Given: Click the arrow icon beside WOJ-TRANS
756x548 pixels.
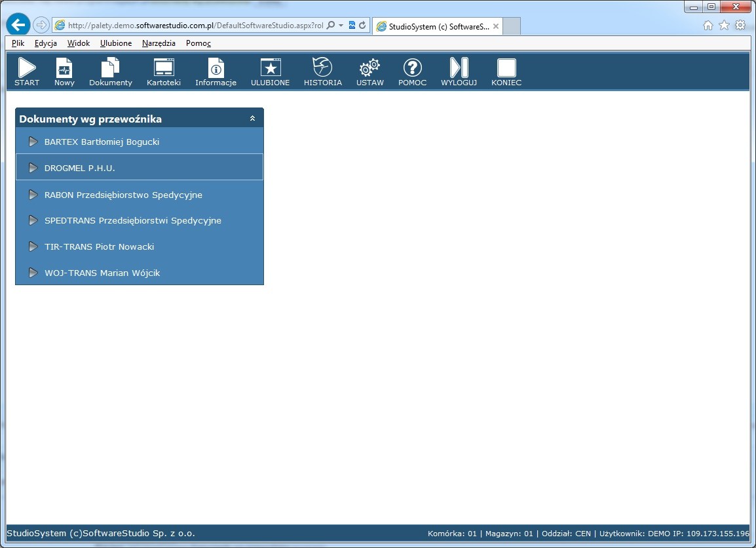Looking at the screenshot, I should (x=33, y=273).
